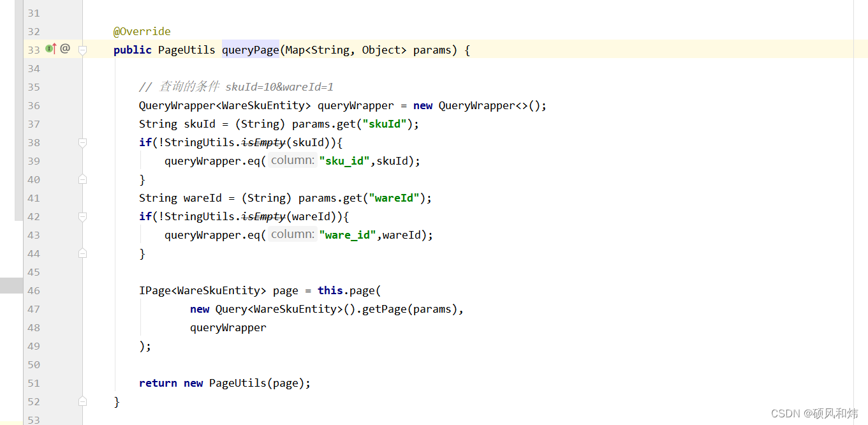The width and height of the screenshot is (868, 425).
Task: Click the @ annotation gutter marker on line 33
Action: (x=65, y=48)
